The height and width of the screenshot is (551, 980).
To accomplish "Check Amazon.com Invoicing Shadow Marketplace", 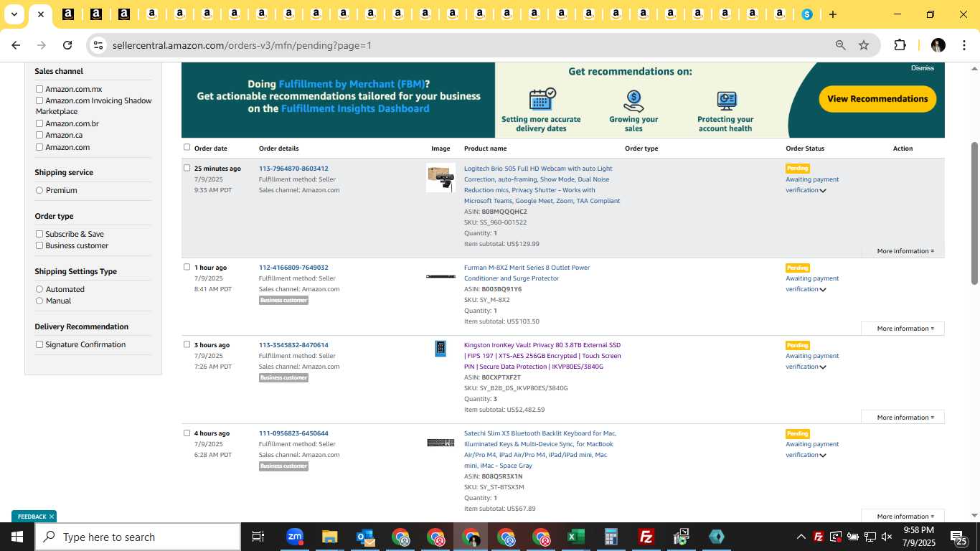I will pyautogui.click(x=39, y=100).
